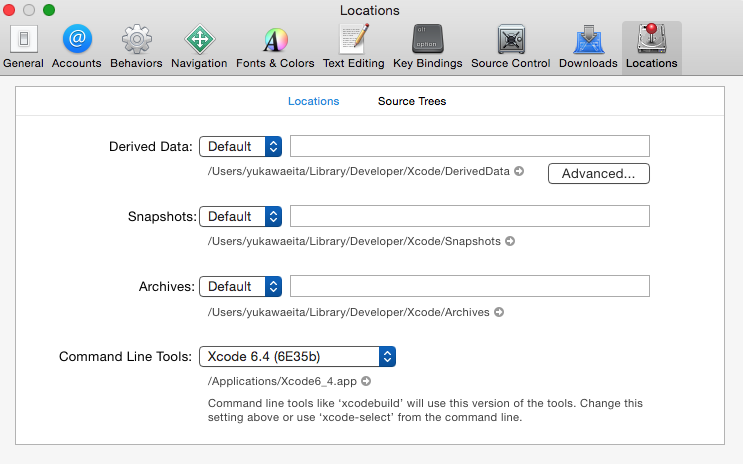Click the Snapshots path input field
The image size is (743, 464).
[x=470, y=216]
